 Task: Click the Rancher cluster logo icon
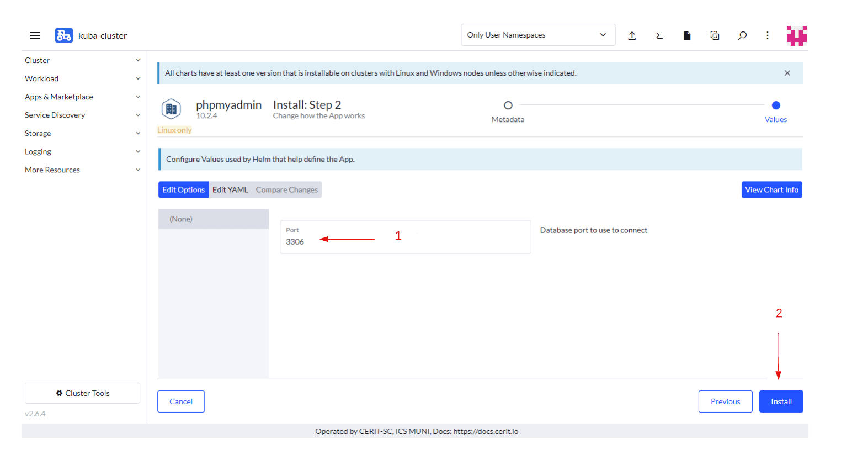point(63,35)
